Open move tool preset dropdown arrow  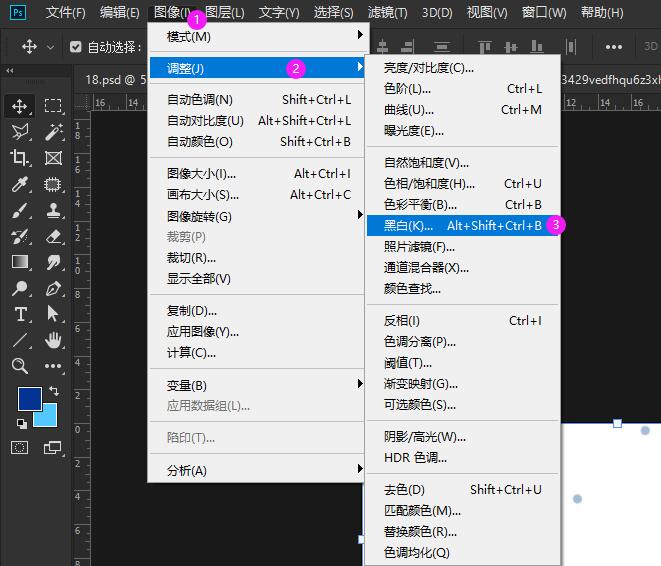coord(50,47)
